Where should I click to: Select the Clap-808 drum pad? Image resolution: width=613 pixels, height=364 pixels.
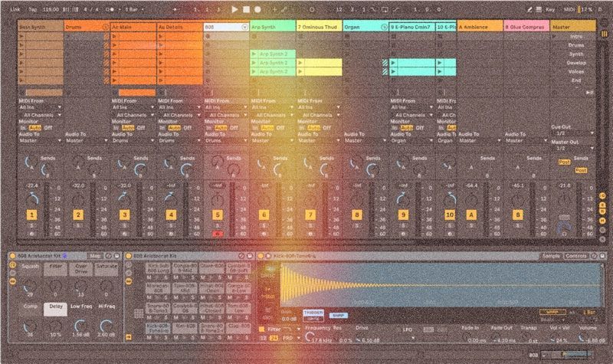tap(239, 328)
